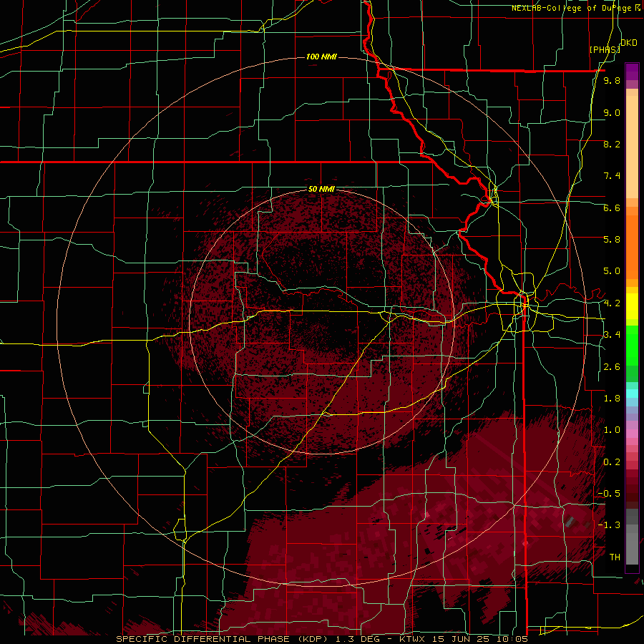
Task: Click the -0.5 value on the color scale
Action: 609,494
